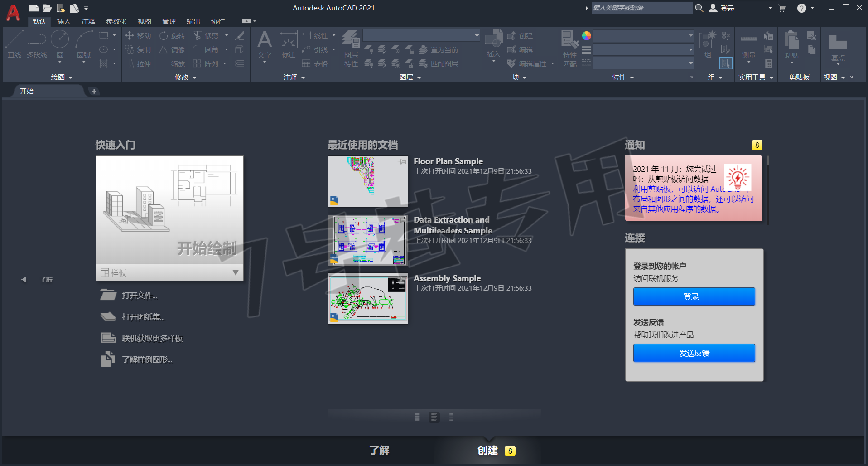Select the Dimension (标注) tool

(x=288, y=44)
